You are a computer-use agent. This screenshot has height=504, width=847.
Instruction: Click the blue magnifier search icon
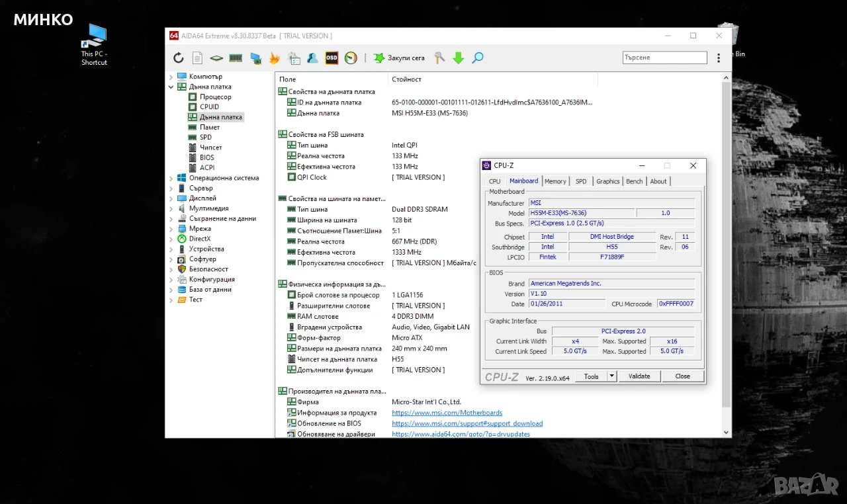tap(478, 58)
